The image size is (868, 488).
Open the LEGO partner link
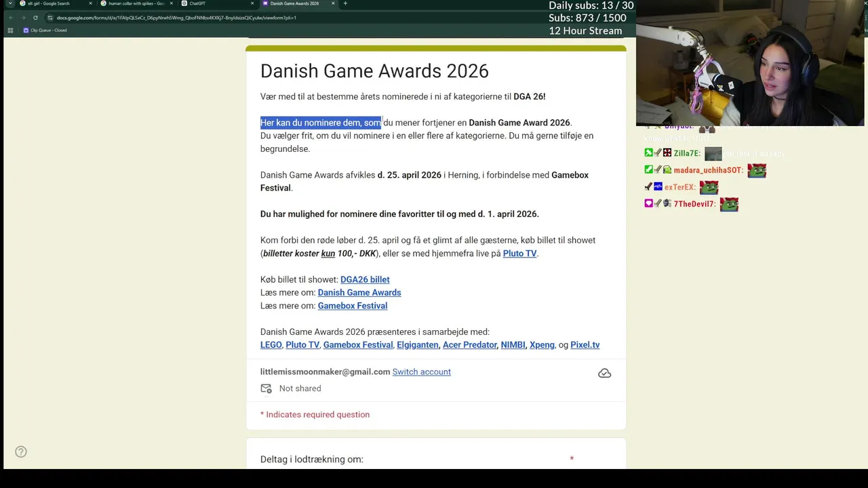(271, 345)
